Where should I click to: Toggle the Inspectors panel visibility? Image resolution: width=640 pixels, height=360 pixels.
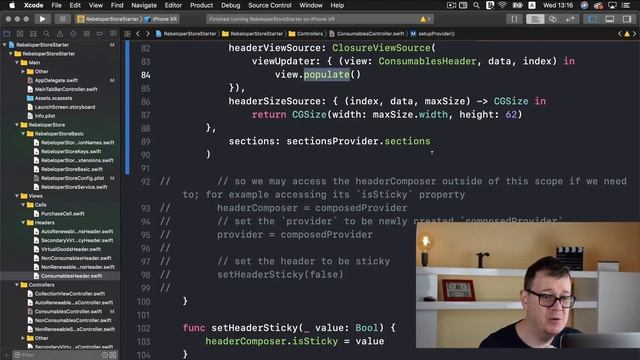pos(627,19)
